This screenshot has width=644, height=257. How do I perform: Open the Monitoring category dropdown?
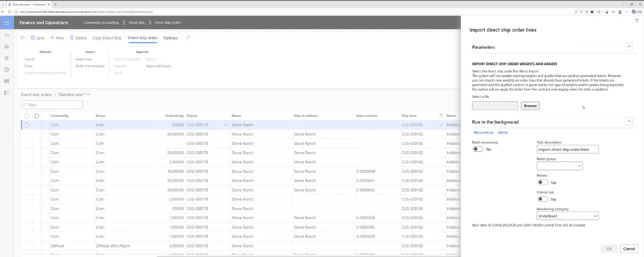596,216
